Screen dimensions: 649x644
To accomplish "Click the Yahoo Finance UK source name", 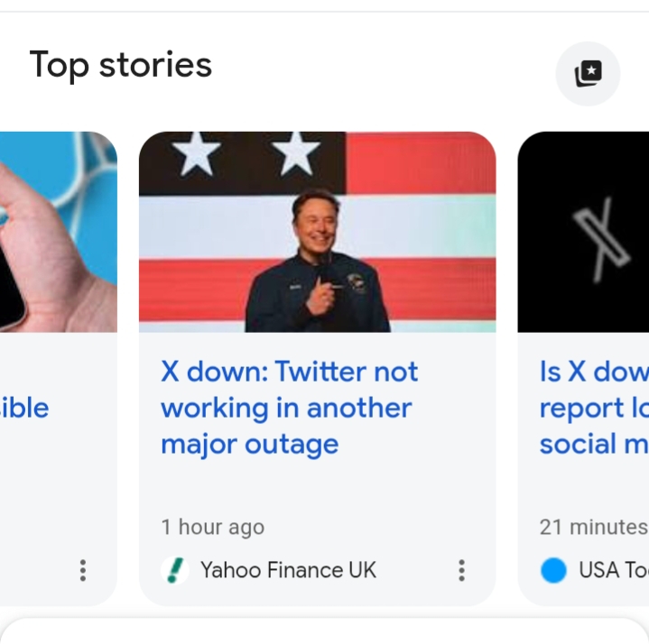I will point(288,570).
